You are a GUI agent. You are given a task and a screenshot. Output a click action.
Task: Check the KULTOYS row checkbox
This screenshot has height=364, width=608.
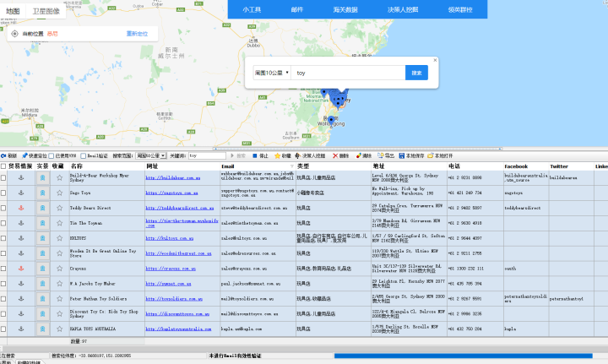tap(3, 238)
